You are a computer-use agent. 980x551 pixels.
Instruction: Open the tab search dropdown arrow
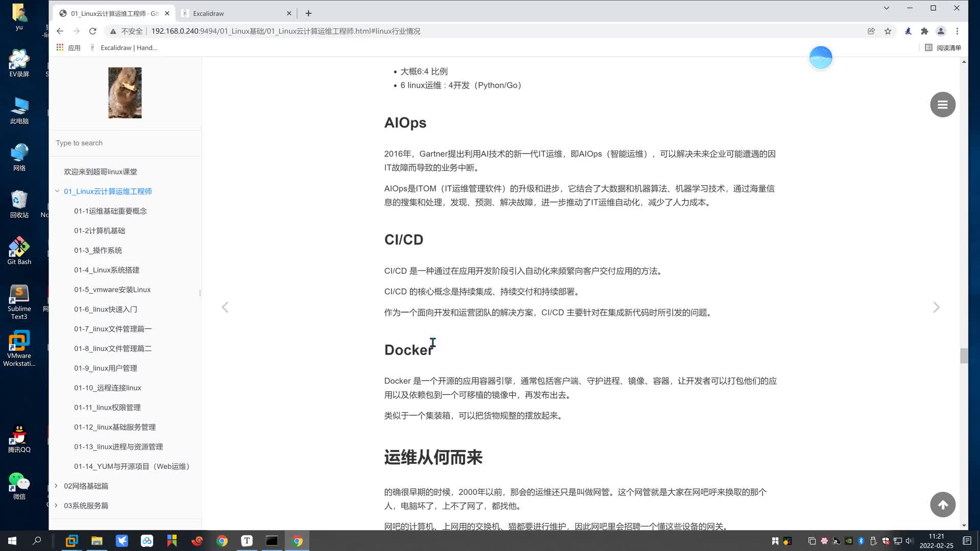click(886, 8)
